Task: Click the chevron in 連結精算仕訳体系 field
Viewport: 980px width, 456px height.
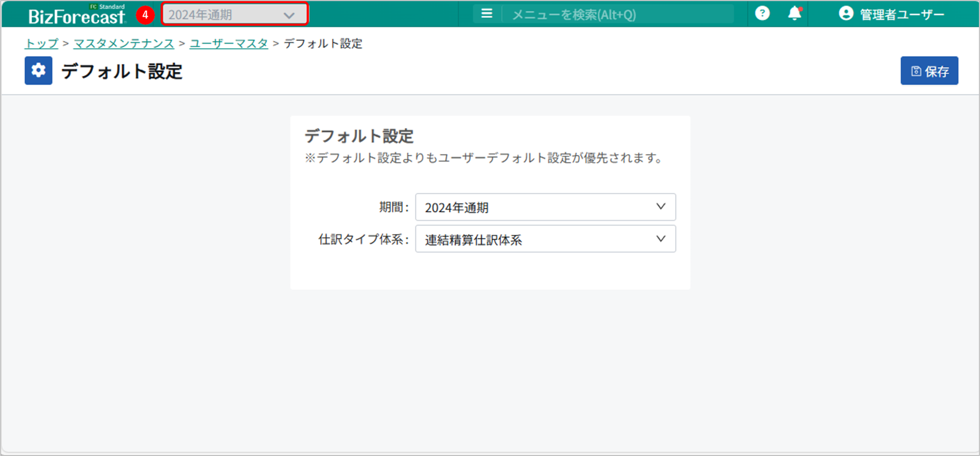Action: click(661, 239)
